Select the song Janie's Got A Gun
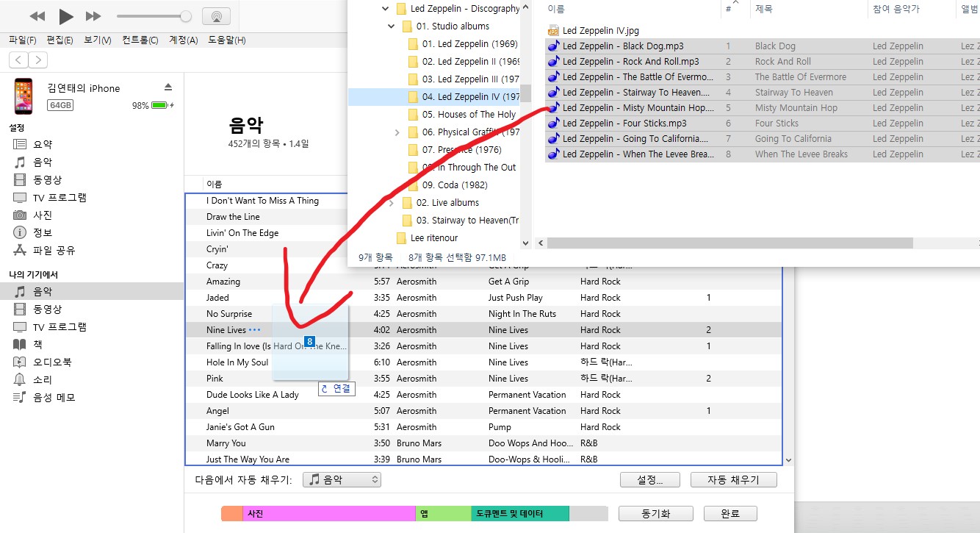This screenshot has width=980, height=533. 240,427
